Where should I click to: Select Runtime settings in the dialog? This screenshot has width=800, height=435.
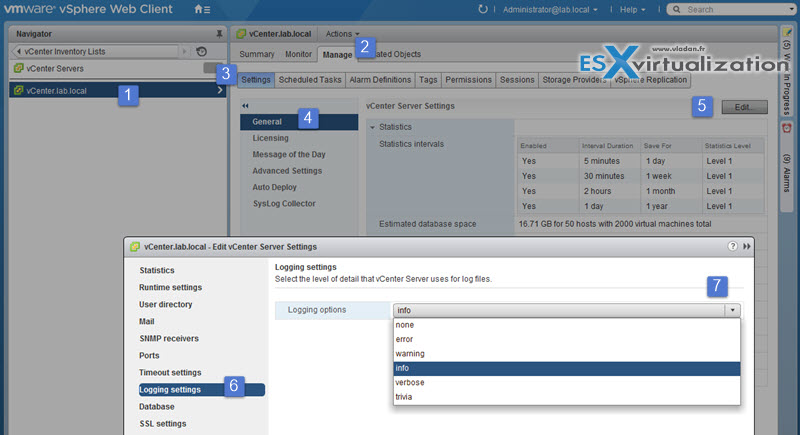point(170,288)
